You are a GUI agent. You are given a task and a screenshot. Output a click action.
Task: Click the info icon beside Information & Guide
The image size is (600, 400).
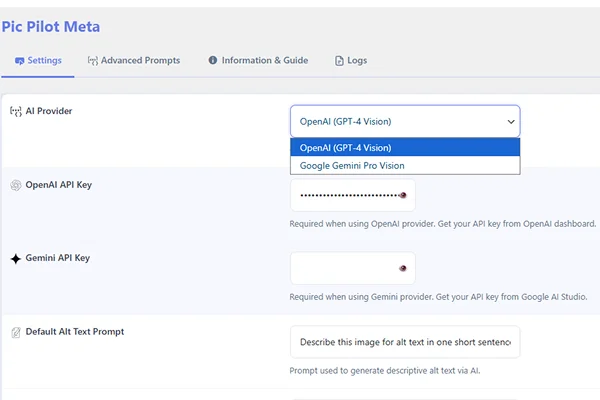[x=213, y=60]
